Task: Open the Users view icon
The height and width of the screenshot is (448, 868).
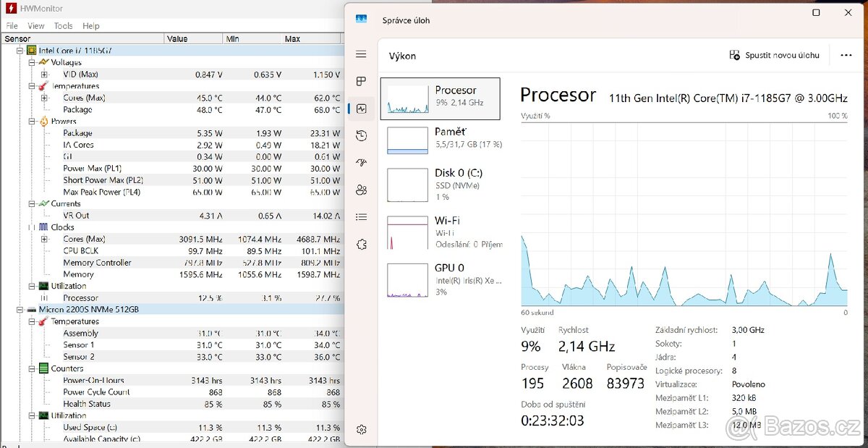Action: click(x=362, y=190)
